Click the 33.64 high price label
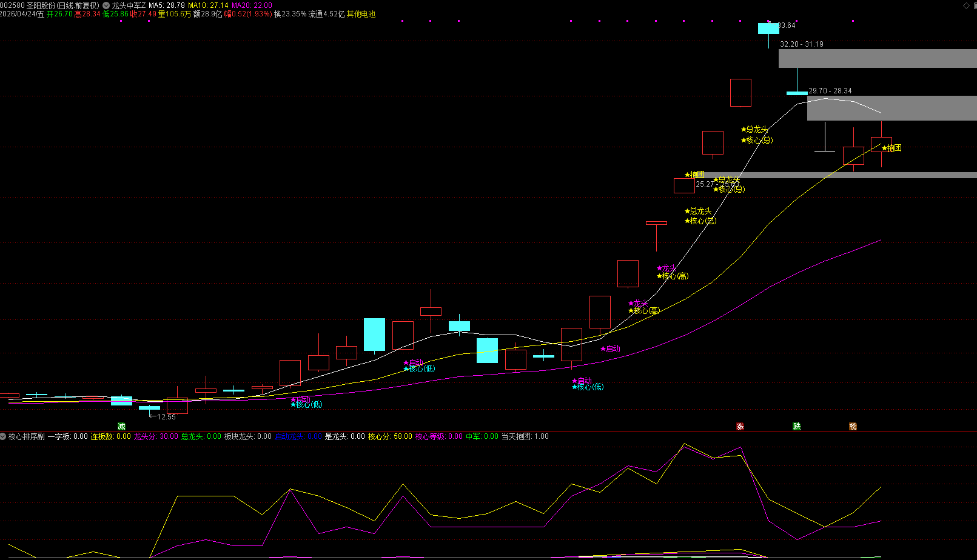Screen dimensions: 977x560 [787, 25]
